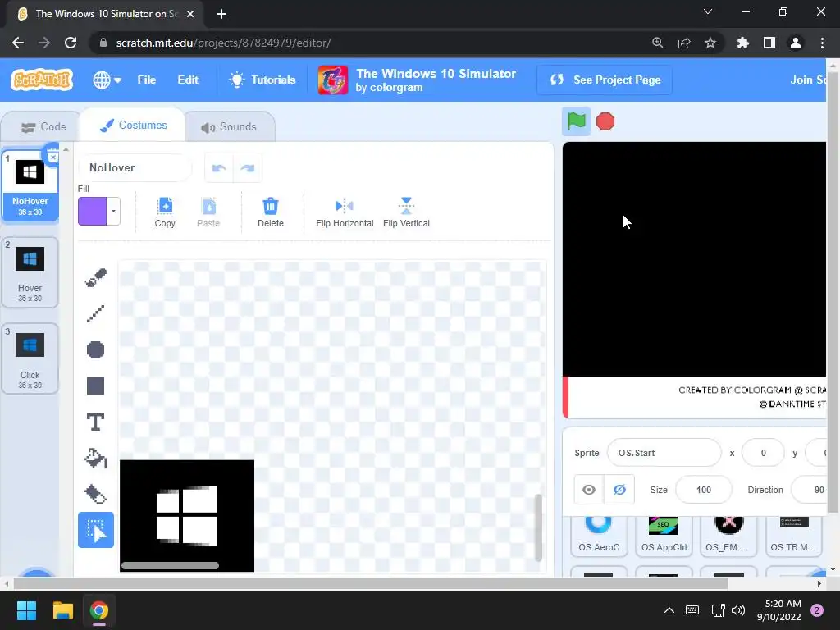Image resolution: width=840 pixels, height=630 pixels.
Task: Select the Hover costume thumbnail
Action: coord(30,272)
